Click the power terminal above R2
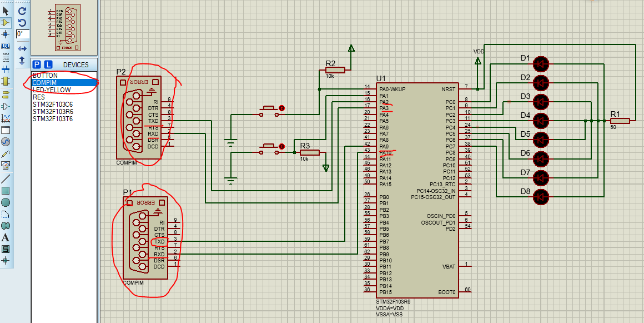The image size is (644, 323). (x=351, y=48)
